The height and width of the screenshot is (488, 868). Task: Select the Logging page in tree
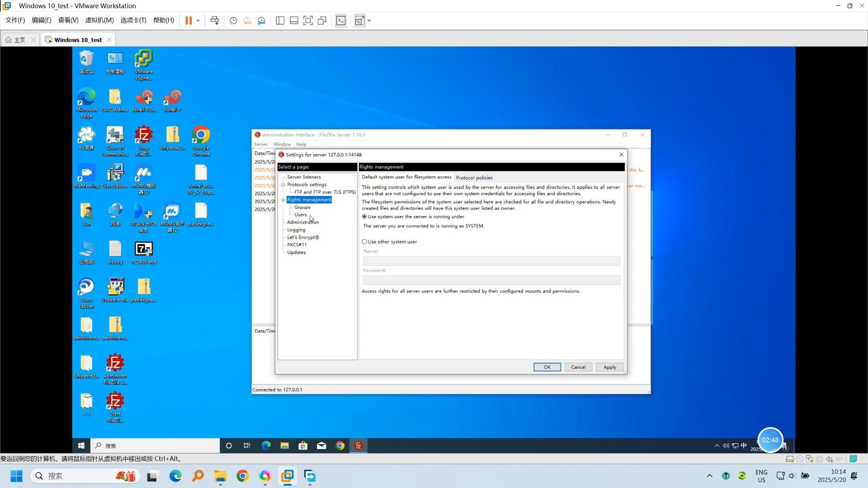point(296,230)
